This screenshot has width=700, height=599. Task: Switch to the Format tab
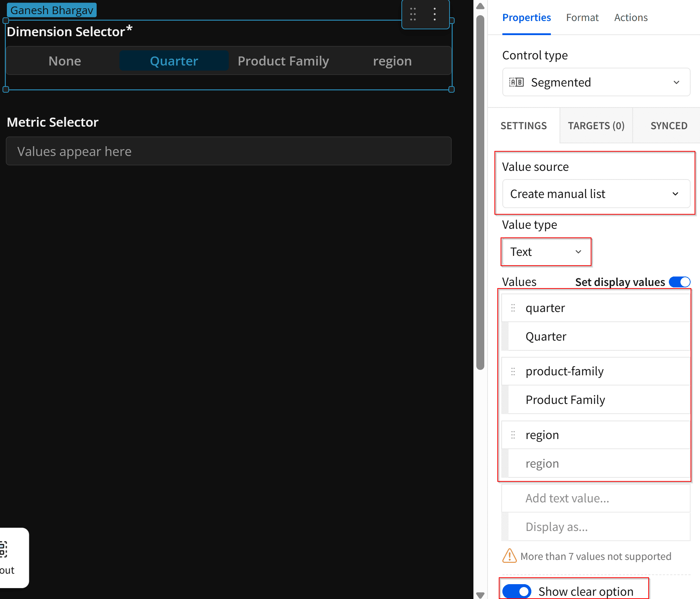[x=582, y=17]
